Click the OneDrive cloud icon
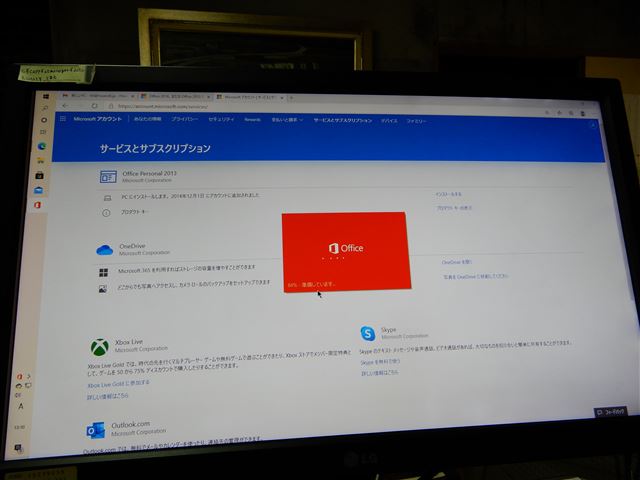The width and height of the screenshot is (640, 480). (x=105, y=250)
